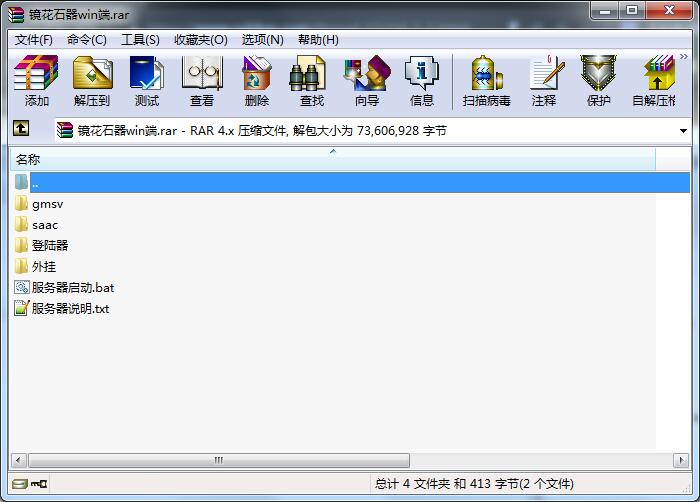
Task: Click the horizontal scrollbar thumb
Action: (219, 460)
